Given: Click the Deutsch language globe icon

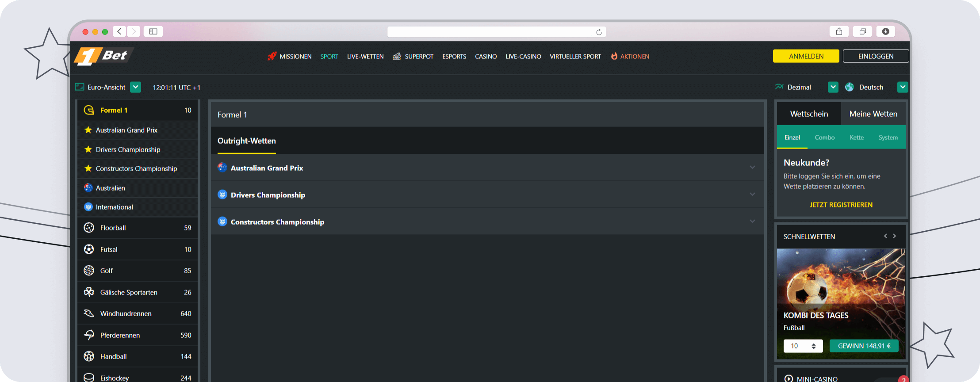Looking at the screenshot, I should [850, 87].
